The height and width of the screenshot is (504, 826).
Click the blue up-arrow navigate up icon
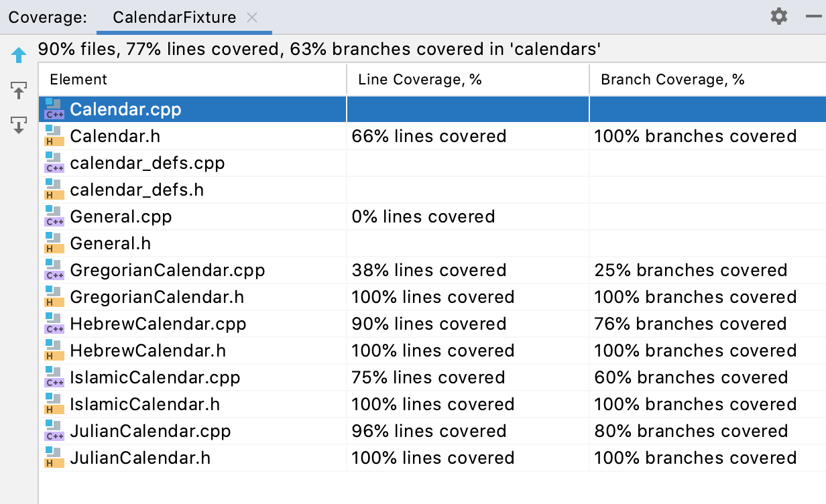tap(19, 55)
